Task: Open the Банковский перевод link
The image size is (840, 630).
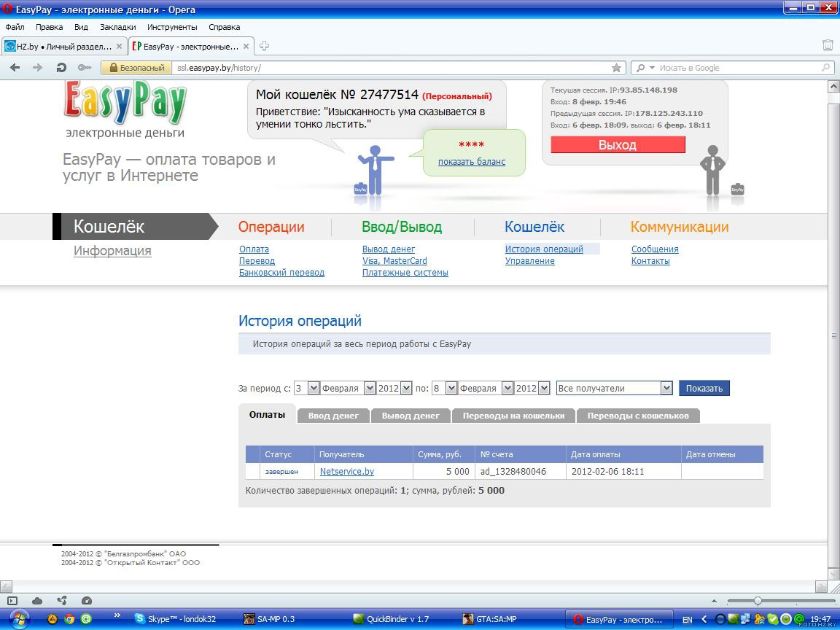Action: pyautogui.click(x=281, y=273)
